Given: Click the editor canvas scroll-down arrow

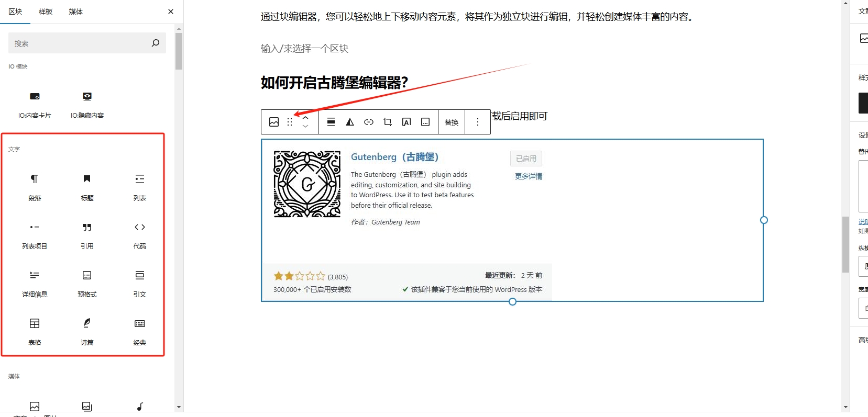Looking at the screenshot, I should 845,407.
